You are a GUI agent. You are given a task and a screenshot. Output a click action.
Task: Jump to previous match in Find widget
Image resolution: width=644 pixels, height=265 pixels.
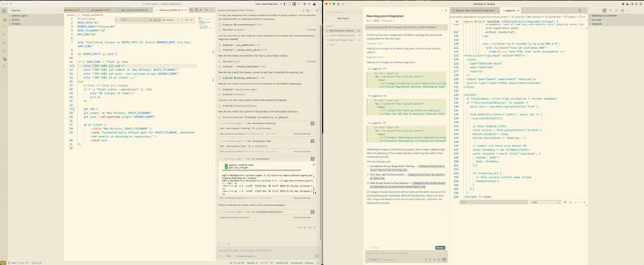(177, 20)
